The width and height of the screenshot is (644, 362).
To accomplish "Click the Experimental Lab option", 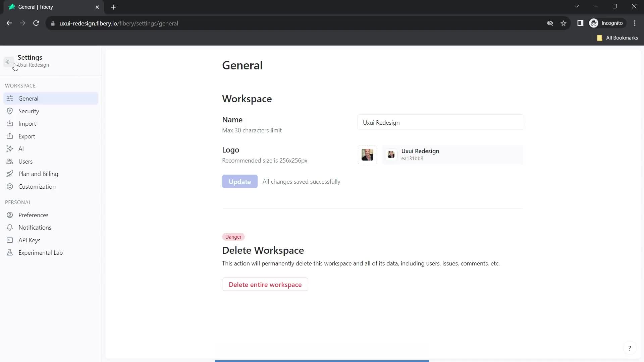I will click(40, 252).
